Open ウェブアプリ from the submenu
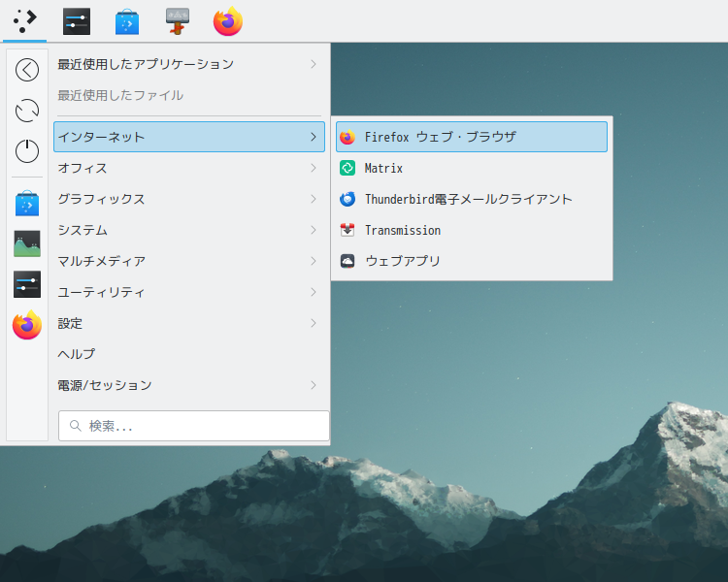Viewport: 728px width, 582px height. (471, 261)
